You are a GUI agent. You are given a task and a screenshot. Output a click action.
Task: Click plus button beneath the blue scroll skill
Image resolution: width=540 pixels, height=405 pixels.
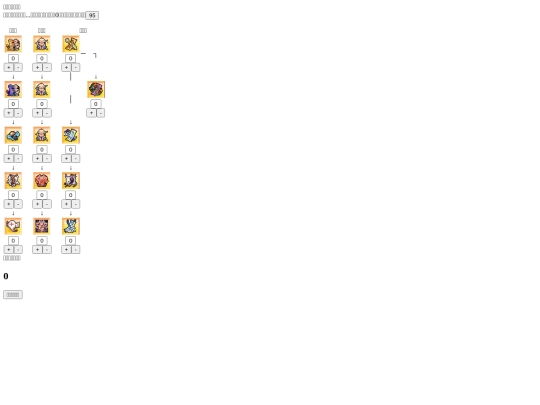click(x=66, y=158)
